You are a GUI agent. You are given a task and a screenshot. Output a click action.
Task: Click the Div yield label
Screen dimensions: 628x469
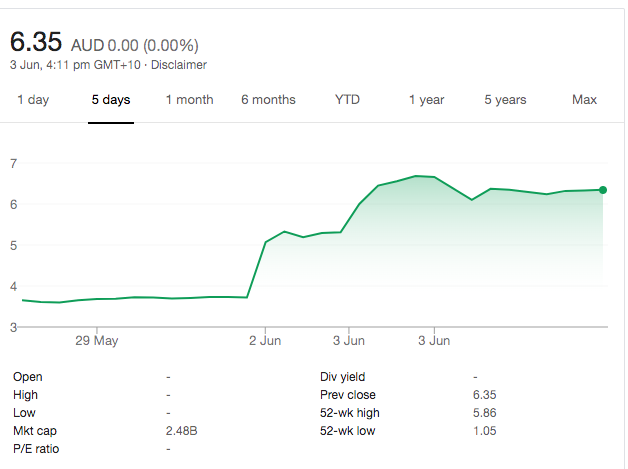pos(343,377)
